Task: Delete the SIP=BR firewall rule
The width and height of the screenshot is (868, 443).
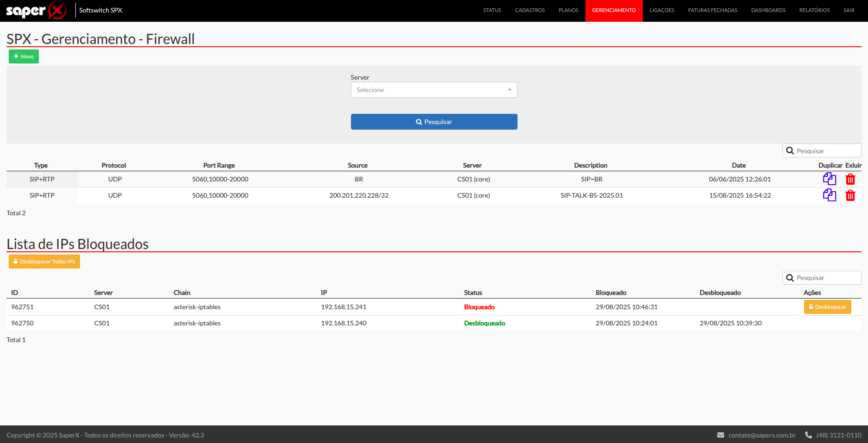Action: (x=850, y=179)
